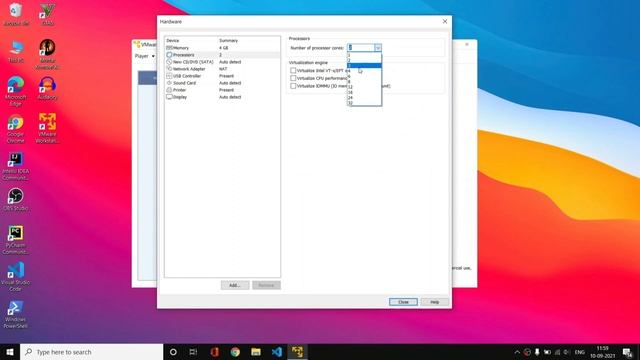640x360 pixels.
Task: Click Chrome icon in taskbar
Action: point(235,352)
